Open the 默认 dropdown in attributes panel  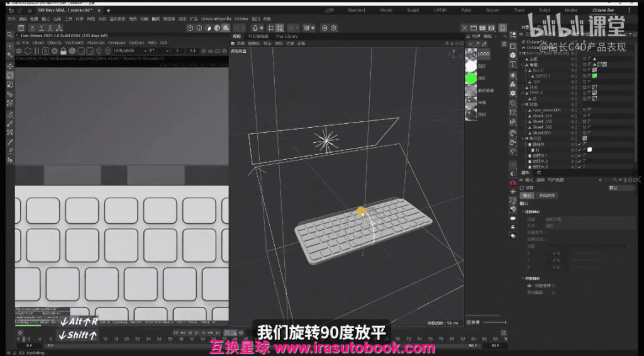(621, 188)
